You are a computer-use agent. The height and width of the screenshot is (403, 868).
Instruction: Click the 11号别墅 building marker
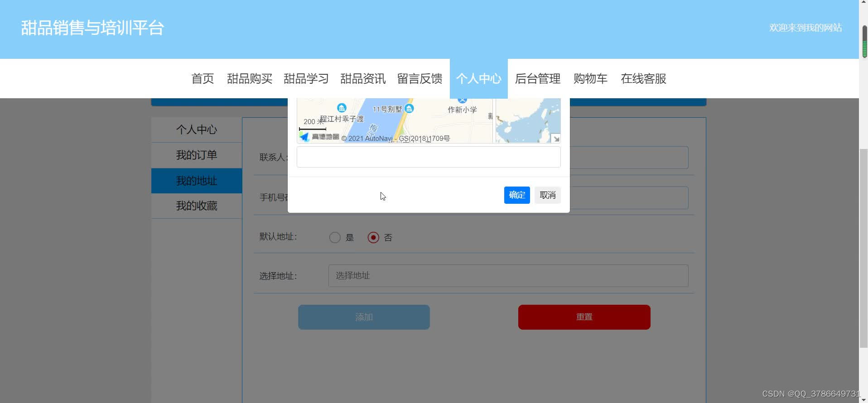click(x=409, y=109)
